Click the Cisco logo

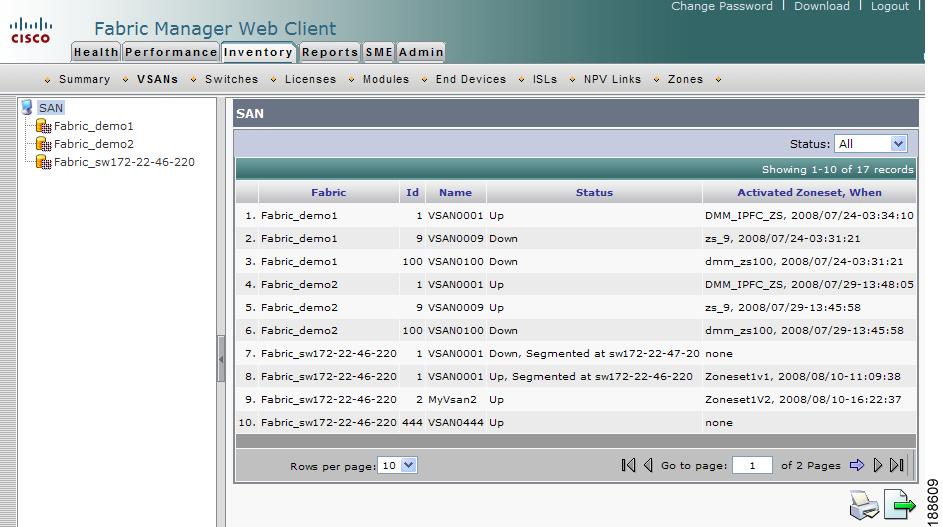click(x=31, y=31)
